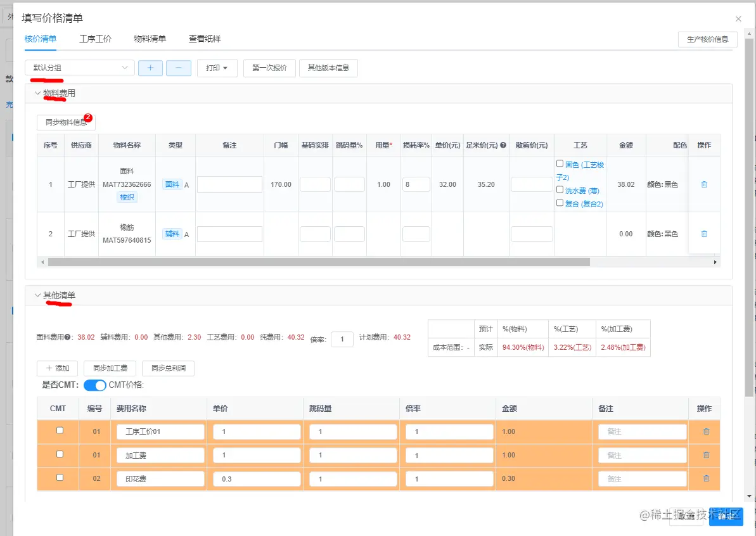Switch to the 工序工价 tab
Viewport: 756px width, 536px height.
tap(95, 39)
